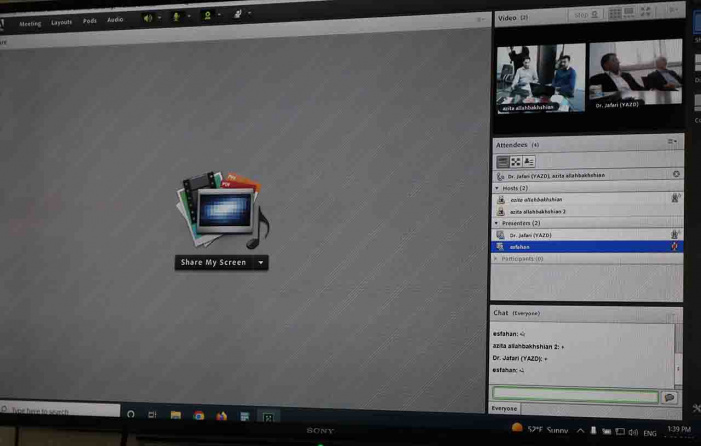Click the chat message input field

(575, 396)
